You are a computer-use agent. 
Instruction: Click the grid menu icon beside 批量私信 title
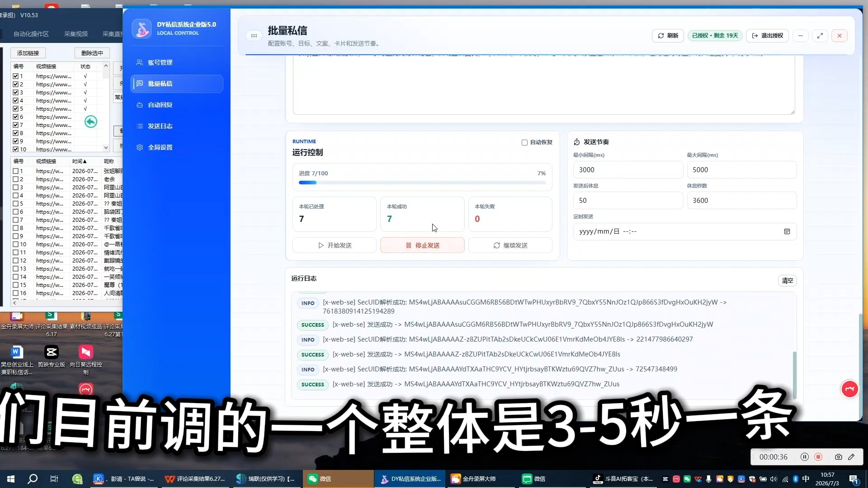tap(254, 36)
